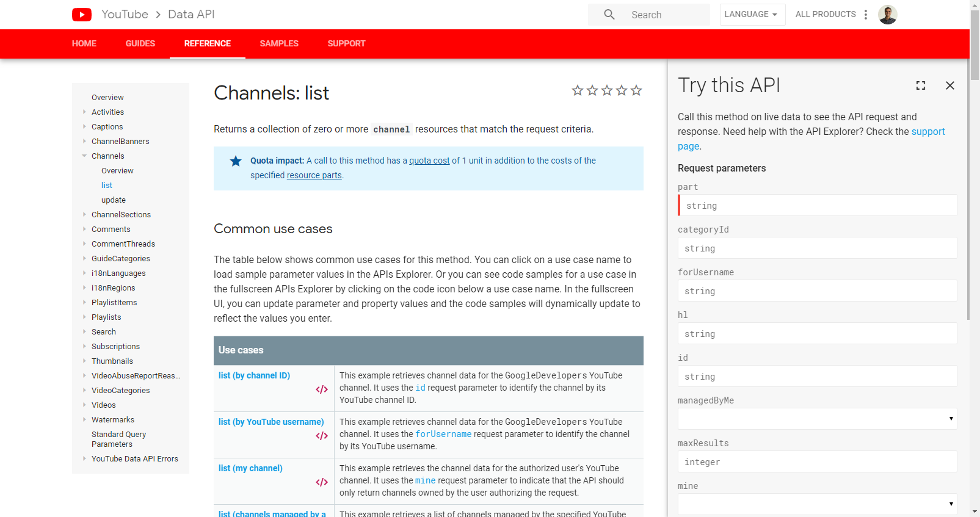This screenshot has width=980, height=517.
Task: Select the list sub-item under Channels
Action: [107, 186]
